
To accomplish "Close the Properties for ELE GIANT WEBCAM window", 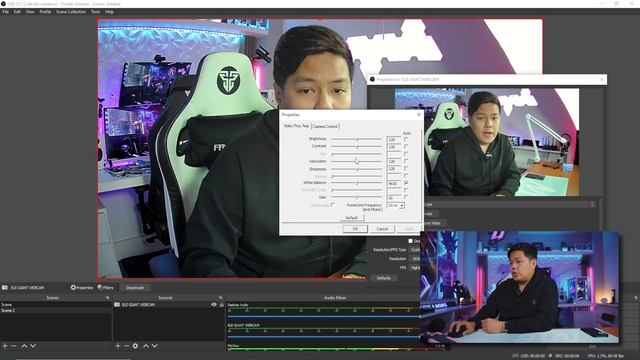I will [602, 79].
